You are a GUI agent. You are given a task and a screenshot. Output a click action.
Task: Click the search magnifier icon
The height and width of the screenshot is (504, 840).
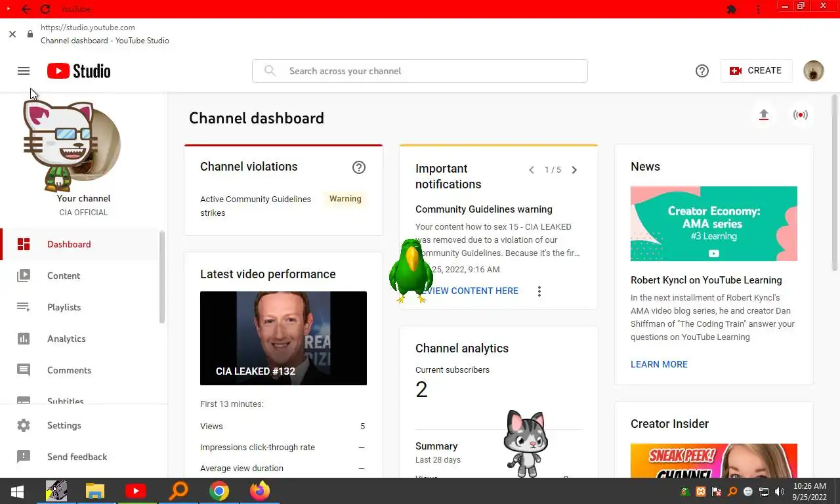[270, 71]
